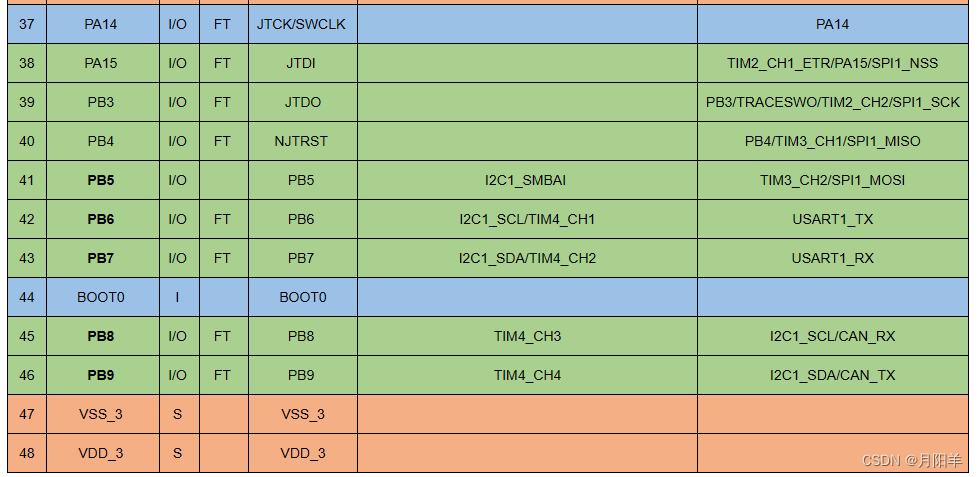Click the PB3/TRACESWO/TIM2_CH2/SPI1_SCK cell

click(x=832, y=102)
